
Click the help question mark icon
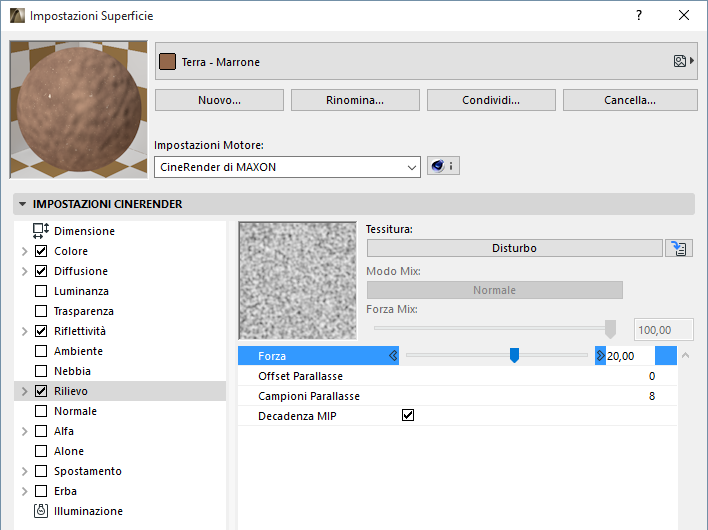coord(638,16)
